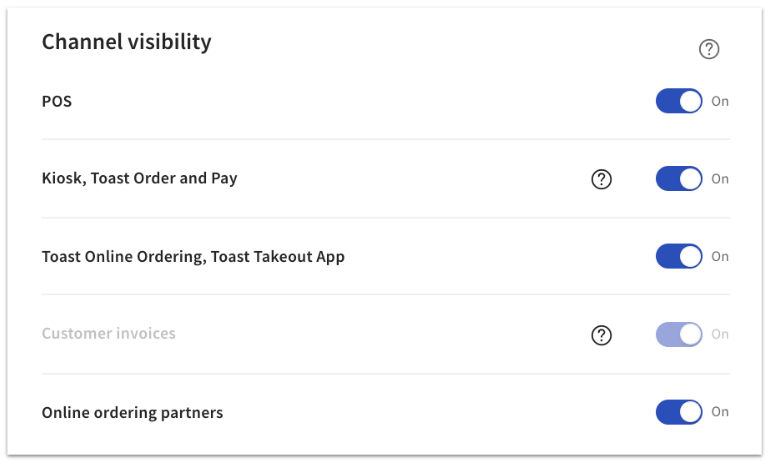Switch off the Online ordering partners toggle

click(679, 412)
